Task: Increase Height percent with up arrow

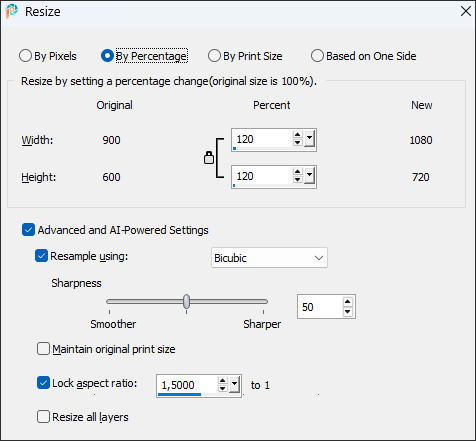Action: (x=297, y=172)
